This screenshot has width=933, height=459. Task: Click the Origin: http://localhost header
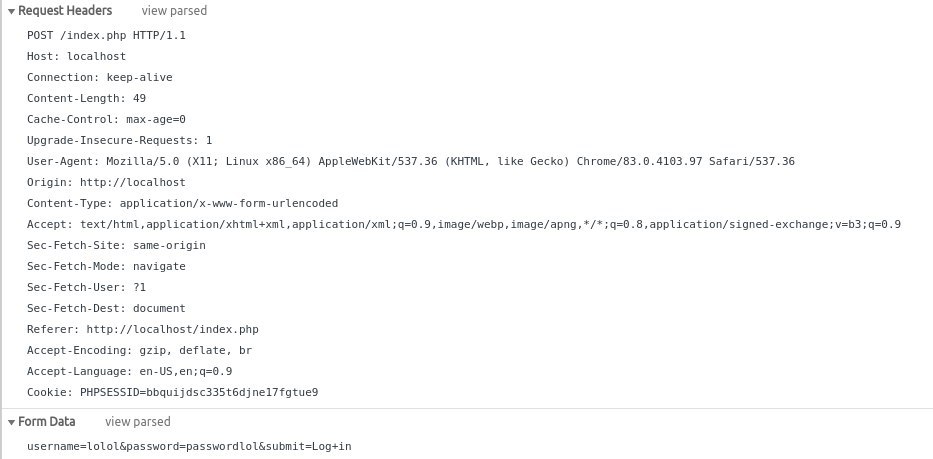click(106, 182)
